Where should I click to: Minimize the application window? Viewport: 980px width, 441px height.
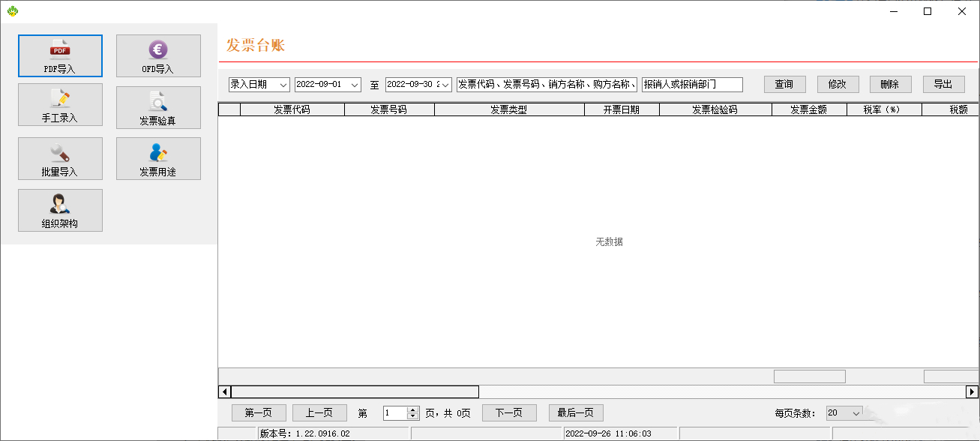(893, 11)
